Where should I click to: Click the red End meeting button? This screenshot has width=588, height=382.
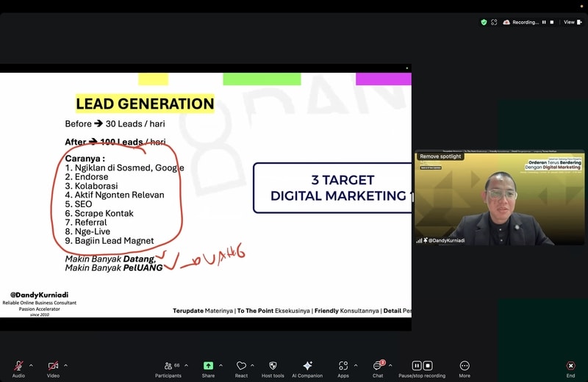point(570,366)
